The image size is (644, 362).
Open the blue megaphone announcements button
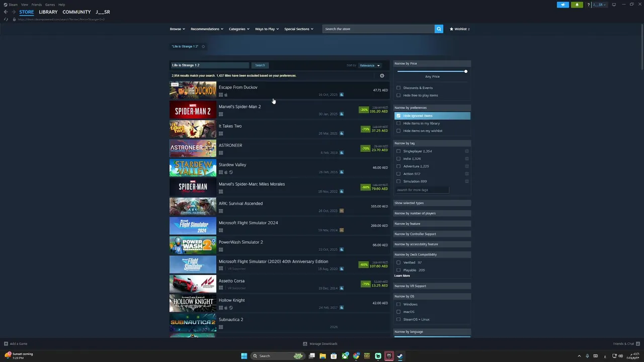pos(562,5)
